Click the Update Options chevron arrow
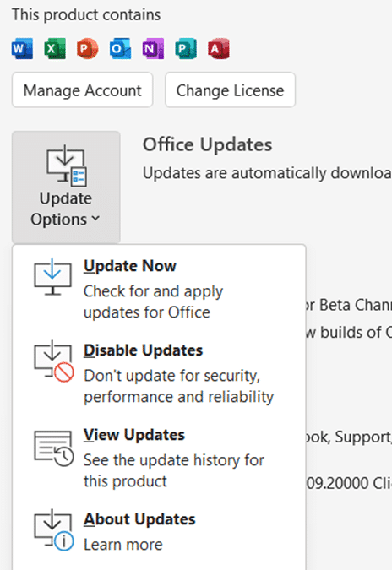Image resolution: width=392 pixels, height=570 pixels. click(95, 218)
